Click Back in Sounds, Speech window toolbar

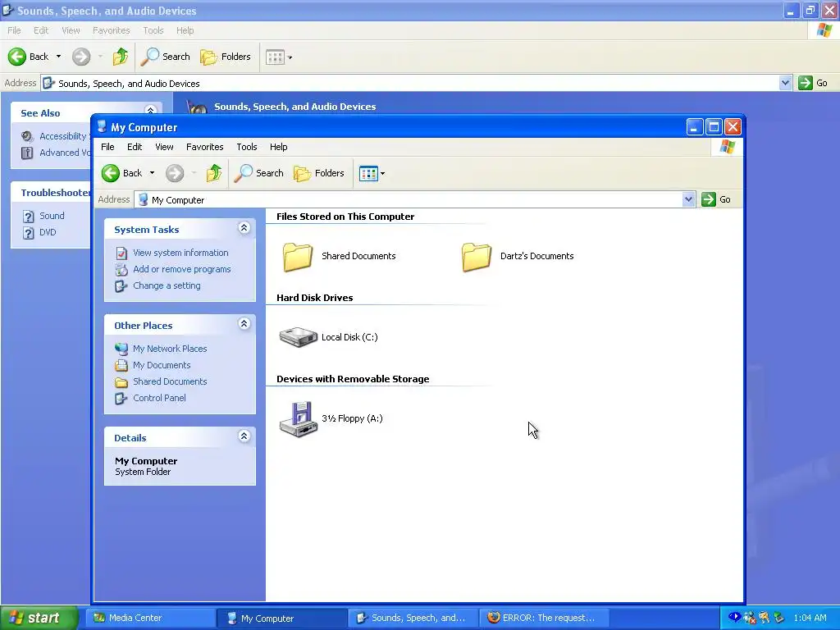point(29,57)
